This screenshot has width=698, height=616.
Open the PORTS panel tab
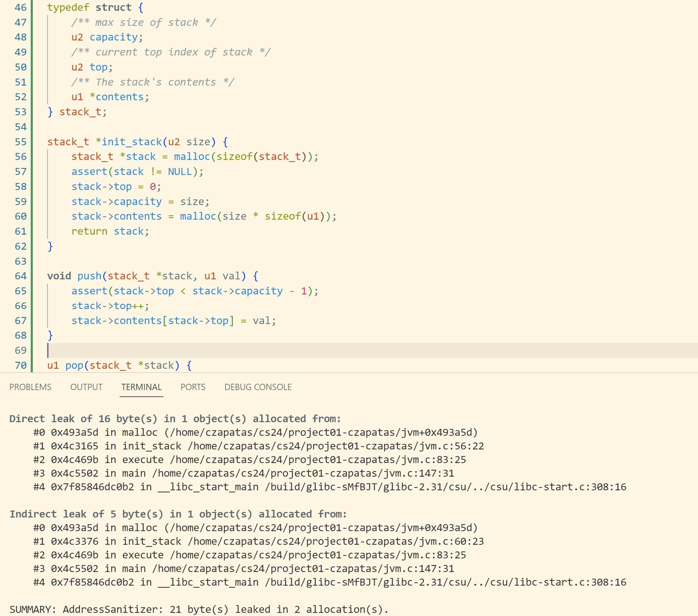pyautogui.click(x=193, y=387)
